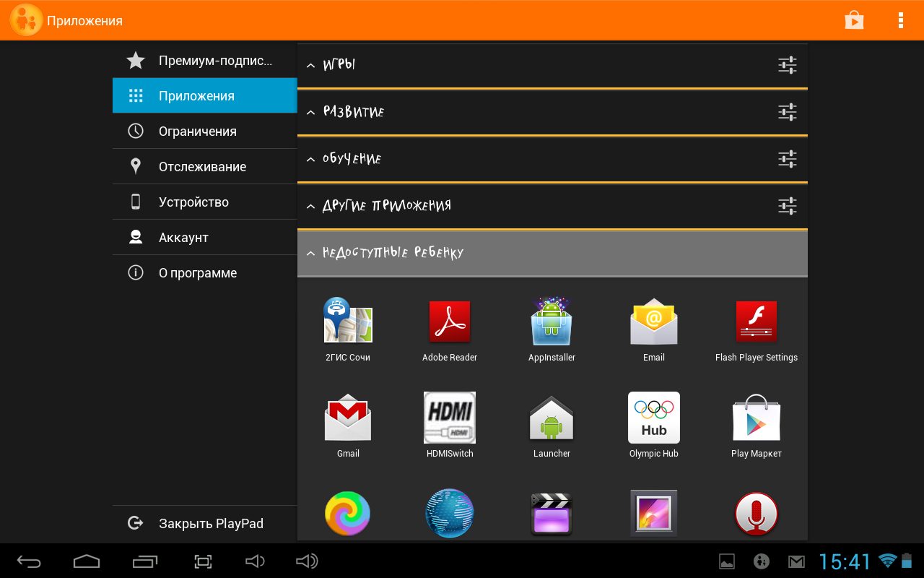Open the three-dot overflow menu
924x578 pixels.
click(x=901, y=20)
